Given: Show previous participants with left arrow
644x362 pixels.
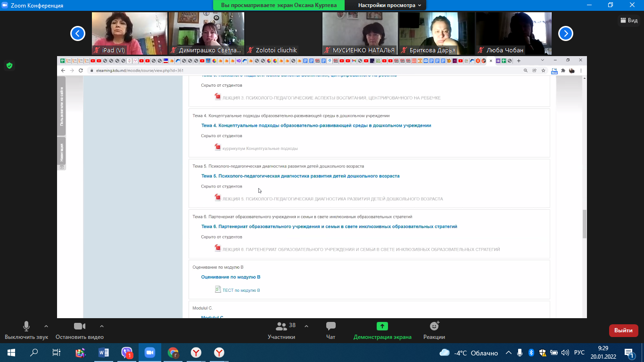Looking at the screenshot, I should coord(78,33).
